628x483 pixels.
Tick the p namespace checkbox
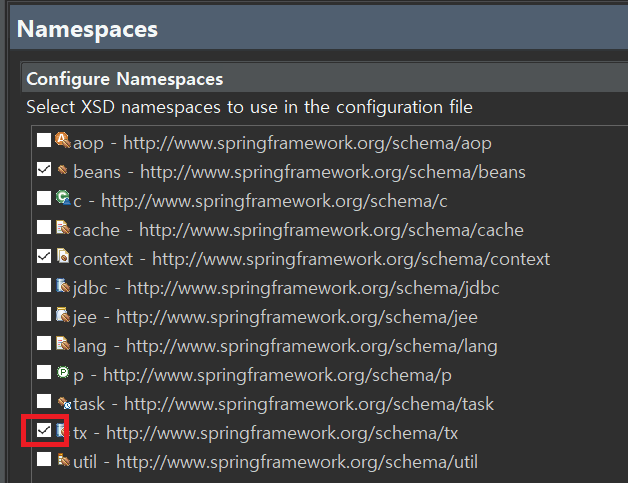44,372
